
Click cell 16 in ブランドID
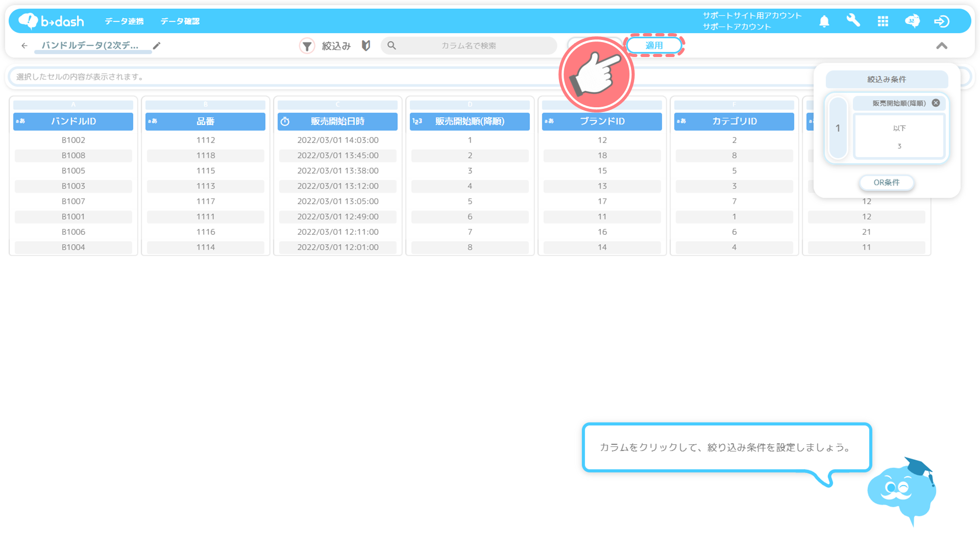(x=602, y=232)
